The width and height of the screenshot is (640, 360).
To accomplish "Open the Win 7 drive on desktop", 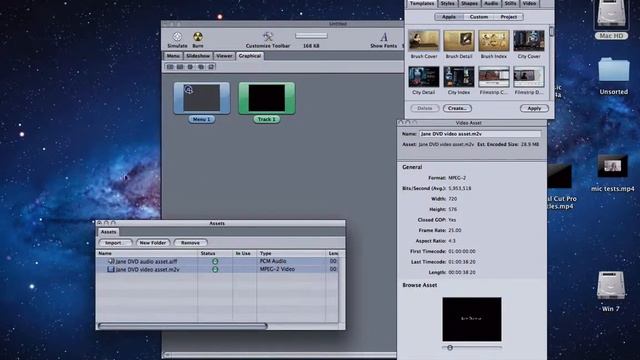I will point(611,291).
